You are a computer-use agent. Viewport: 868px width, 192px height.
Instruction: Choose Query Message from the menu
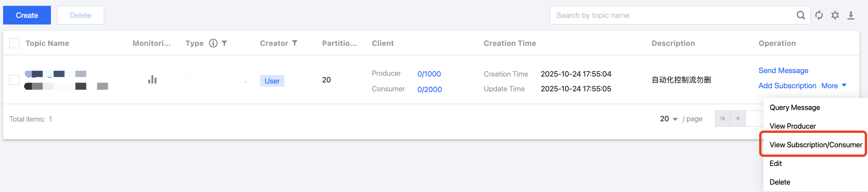tap(795, 107)
